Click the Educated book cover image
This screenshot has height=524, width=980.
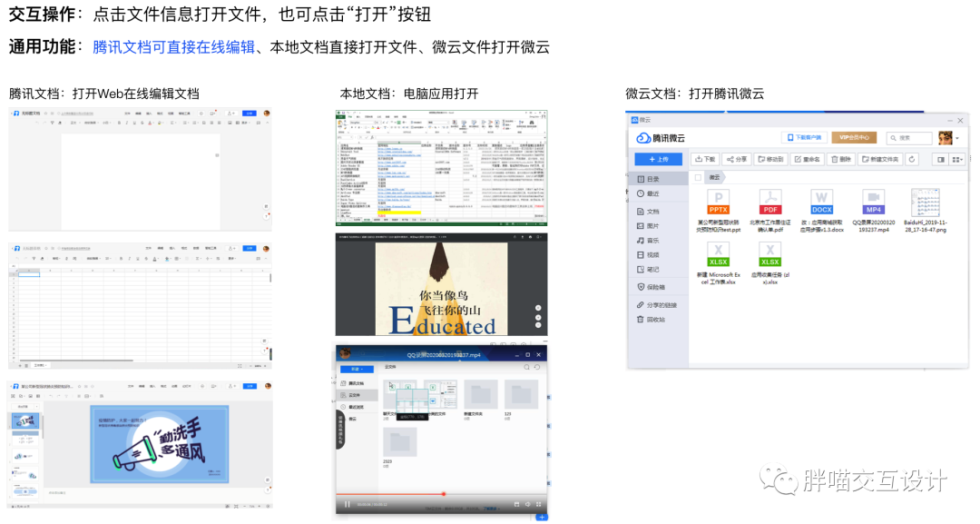click(441, 289)
